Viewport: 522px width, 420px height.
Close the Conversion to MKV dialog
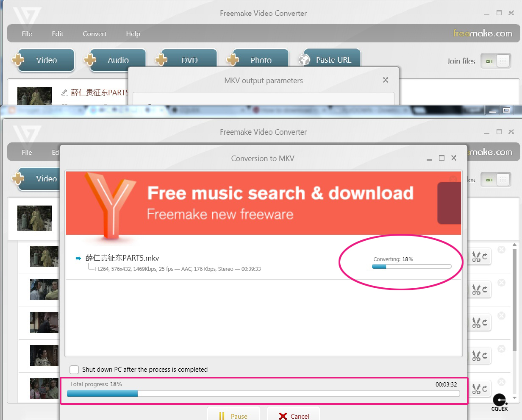pos(454,158)
